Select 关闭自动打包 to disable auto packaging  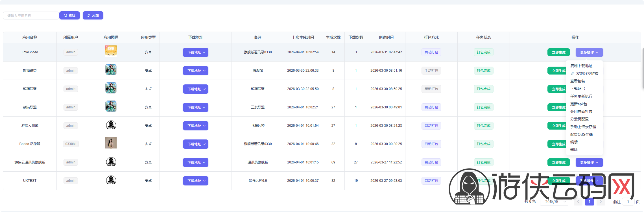coord(581,112)
